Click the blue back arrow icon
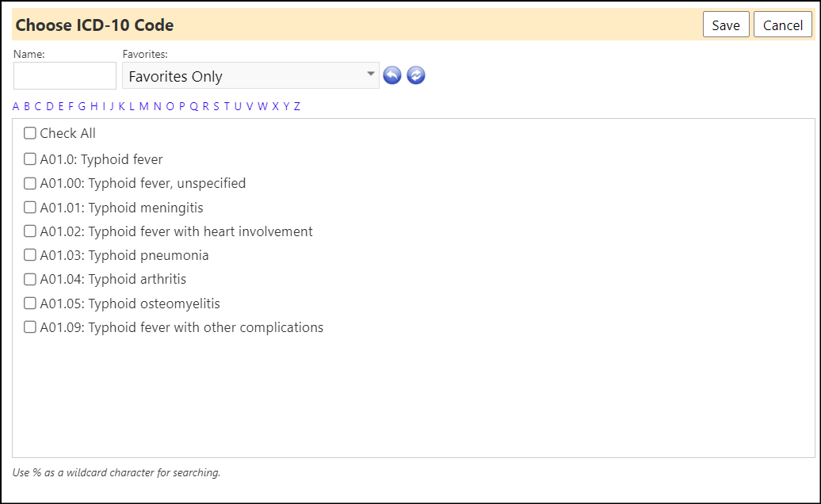The width and height of the screenshot is (821, 504). click(x=392, y=75)
